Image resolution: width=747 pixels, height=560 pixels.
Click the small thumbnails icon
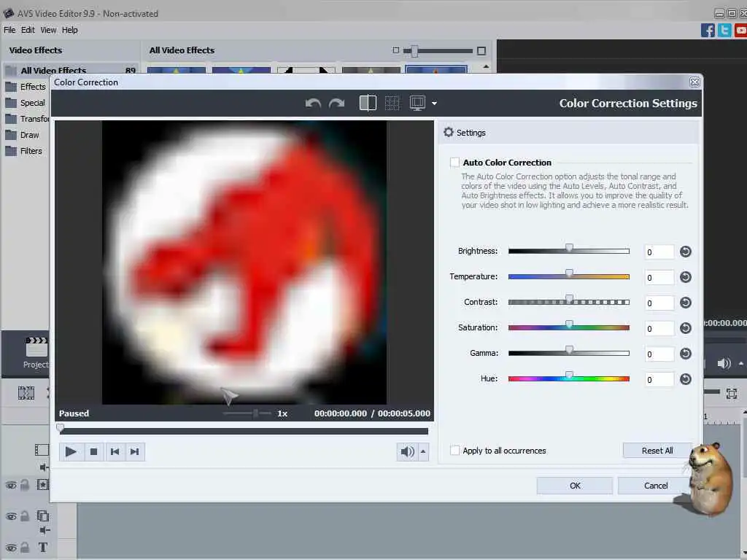pyautogui.click(x=396, y=50)
